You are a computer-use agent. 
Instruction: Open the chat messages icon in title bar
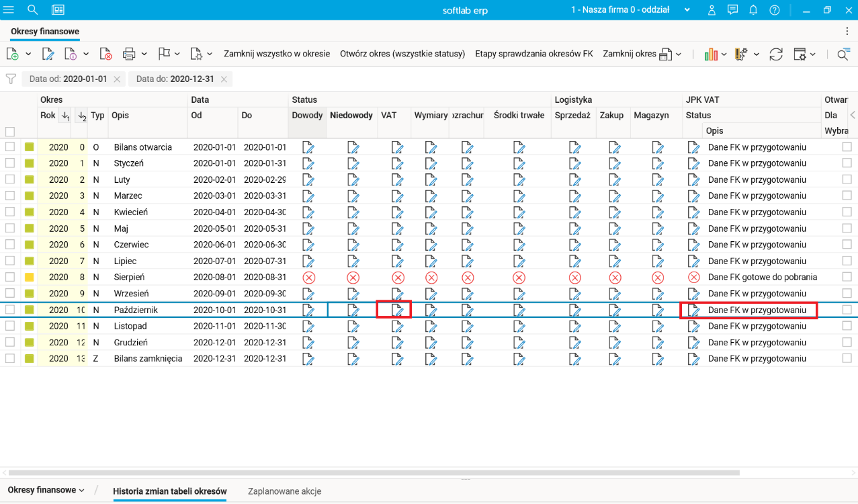pos(732,9)
